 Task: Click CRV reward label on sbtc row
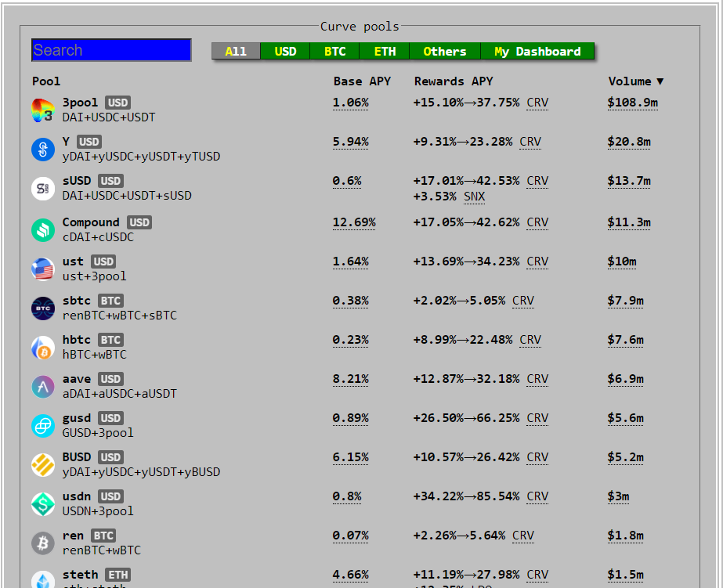tap(523, 301)
